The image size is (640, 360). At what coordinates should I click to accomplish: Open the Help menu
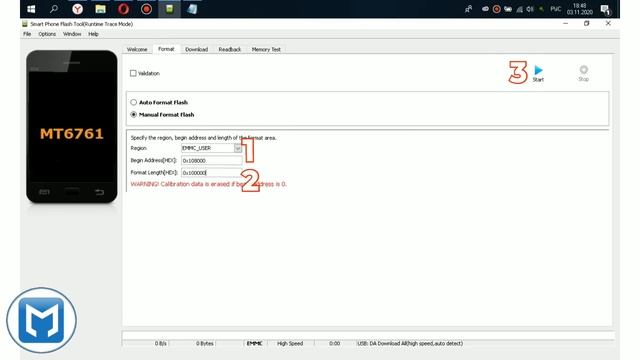coord(93,34)
